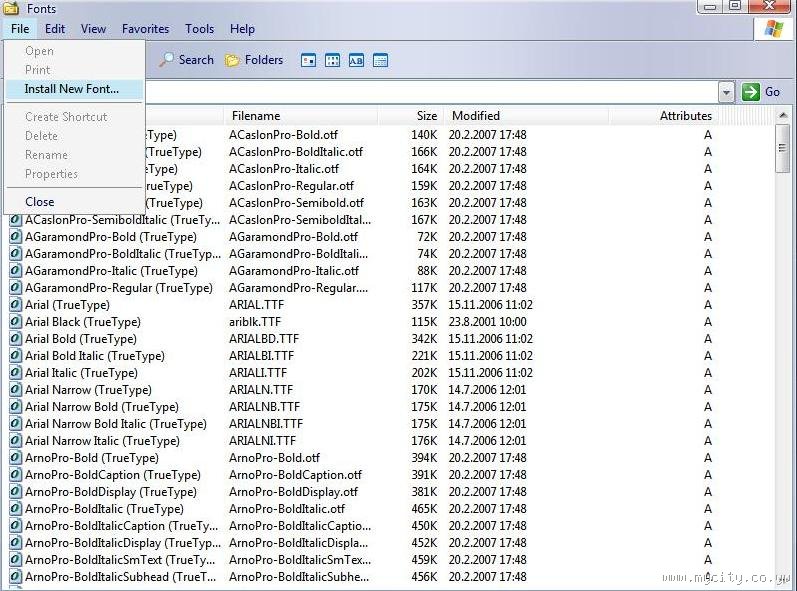The image size is (797, 591).
Task: Open the Tools menu
Action: pos(199,29)
